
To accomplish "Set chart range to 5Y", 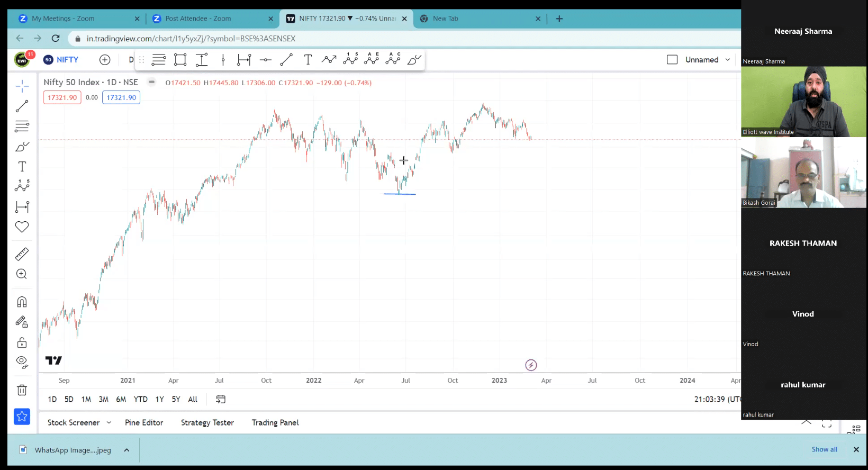I will click(176, 400).
